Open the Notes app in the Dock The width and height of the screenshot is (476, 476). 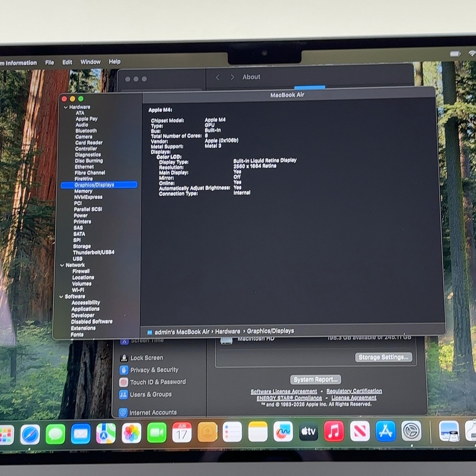[258, 432]
